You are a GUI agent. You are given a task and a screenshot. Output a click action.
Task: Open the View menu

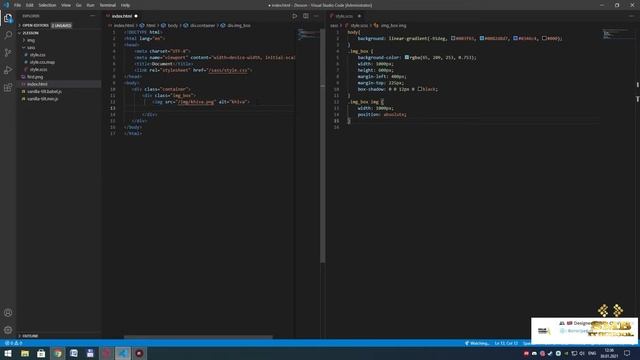[66, 5]
